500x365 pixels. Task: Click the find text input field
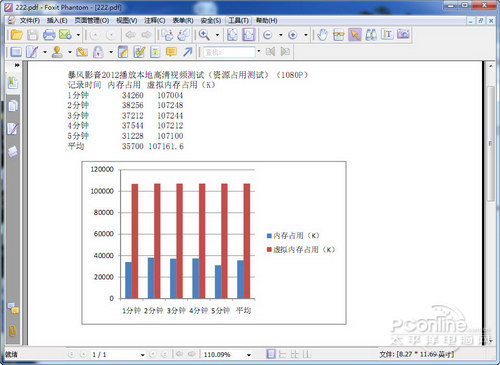pos(229,52)
